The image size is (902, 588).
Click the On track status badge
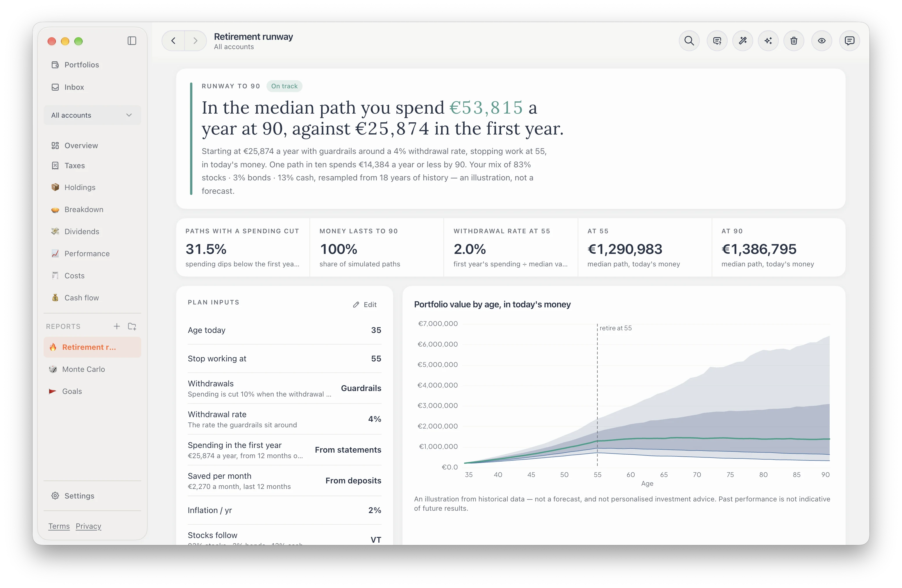pyautogui.click(x=284, y=86)
